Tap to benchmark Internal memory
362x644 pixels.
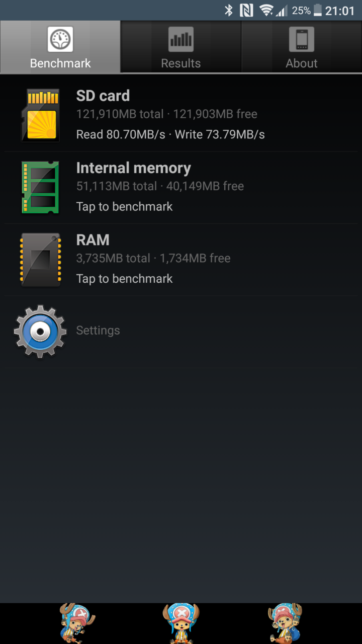point(124,207)
